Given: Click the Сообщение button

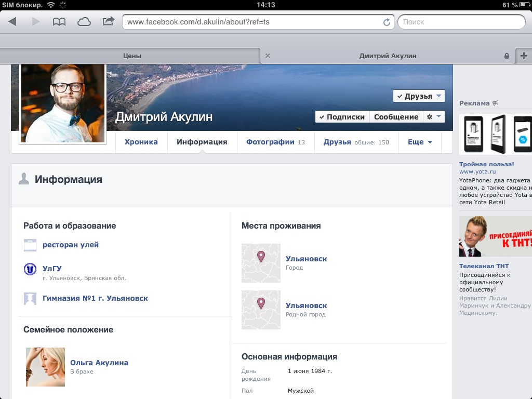Looking at the screenshot, I should pyautogui.click(x=396, y=117).
